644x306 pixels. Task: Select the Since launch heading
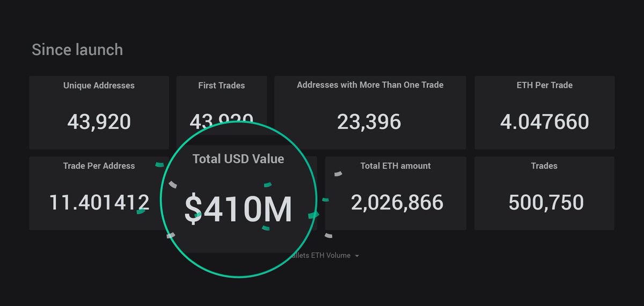(x=77, y=49)
